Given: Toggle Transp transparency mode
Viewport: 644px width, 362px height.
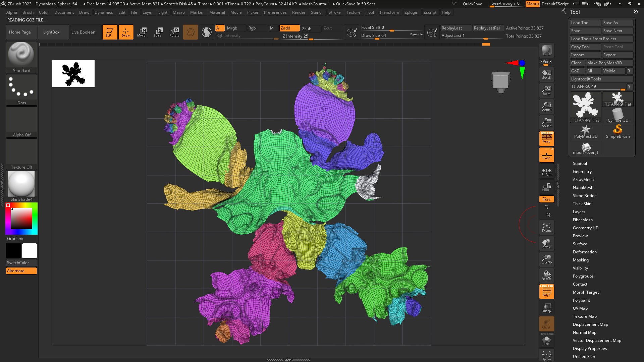Looking at the screenshot, I should pos(546,308).
